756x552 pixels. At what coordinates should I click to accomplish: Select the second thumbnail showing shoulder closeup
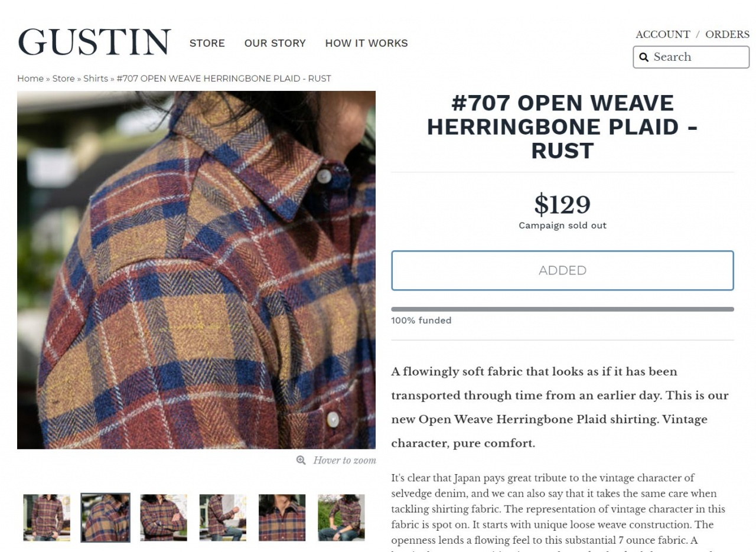coord(105,518)
